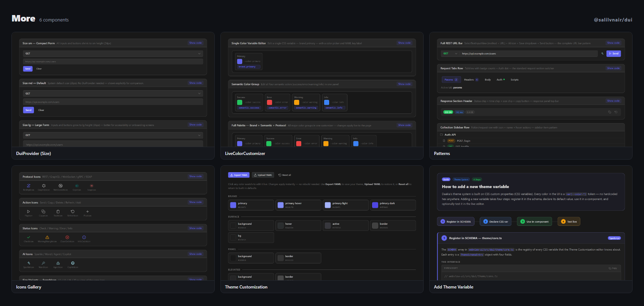Click the InfoCircleIcon in Status Icons
Image resolution: width=644 pixels, height=306 pixels.
[84, 237]
